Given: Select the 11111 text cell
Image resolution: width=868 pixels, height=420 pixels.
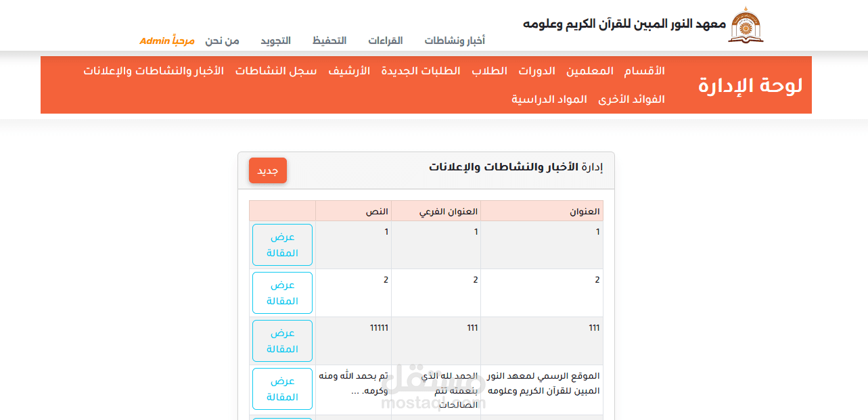Looking at the screenshot, I should tap(354, 341).
